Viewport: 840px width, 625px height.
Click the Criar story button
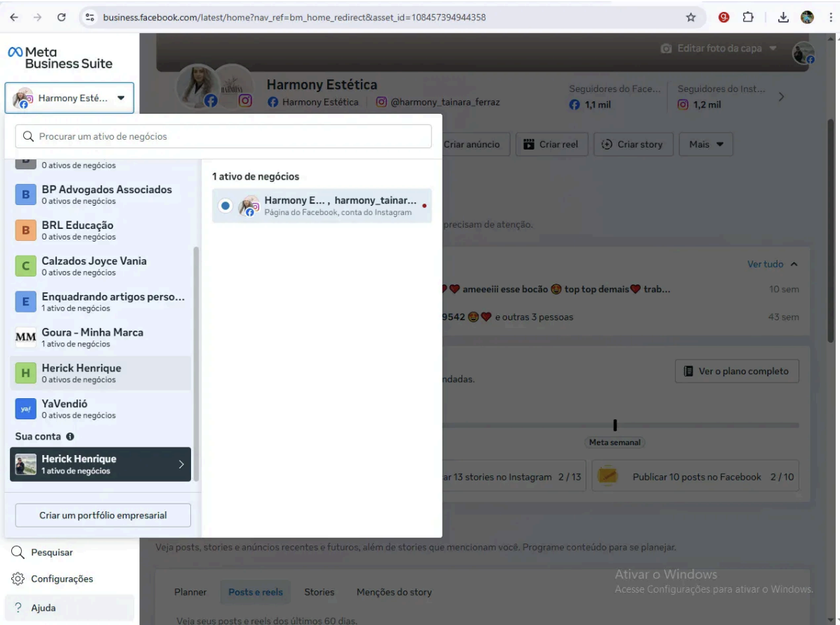[634, 144]
